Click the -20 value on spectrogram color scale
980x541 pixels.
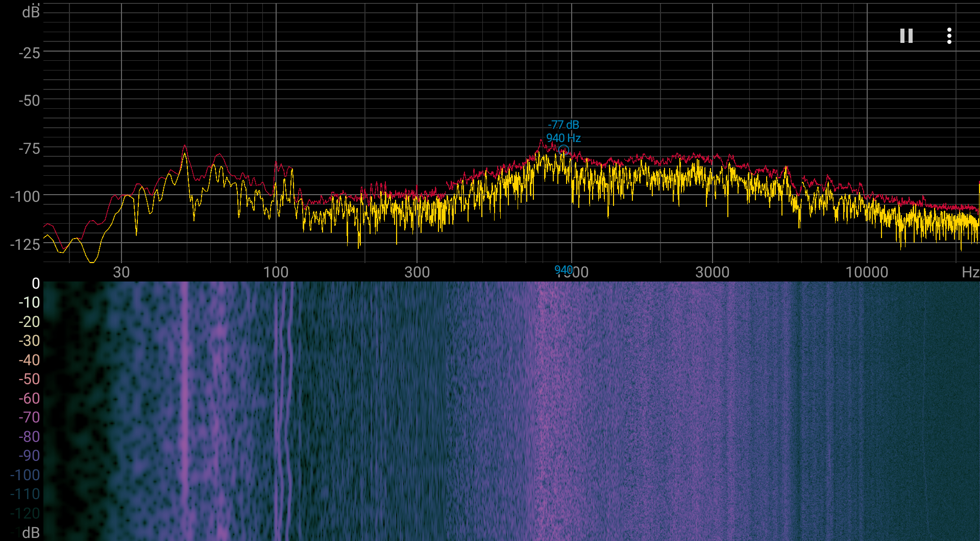pyautogui.click(x=29, y=322)
